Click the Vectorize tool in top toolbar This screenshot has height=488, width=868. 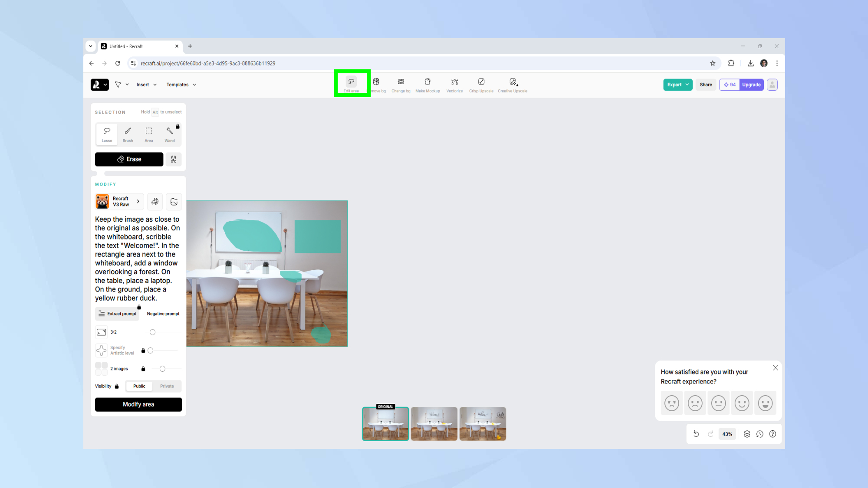[x=454, y=85]
